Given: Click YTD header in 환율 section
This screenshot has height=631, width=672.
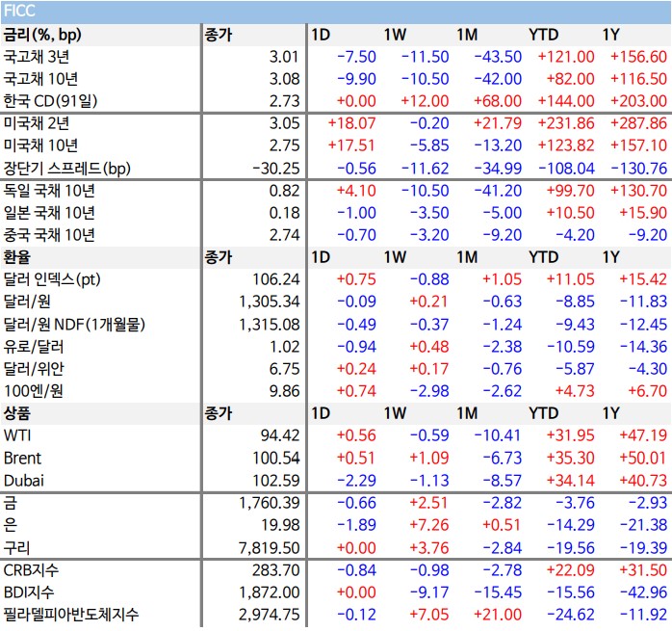Looking at the screenshot, I should point(543,257).
